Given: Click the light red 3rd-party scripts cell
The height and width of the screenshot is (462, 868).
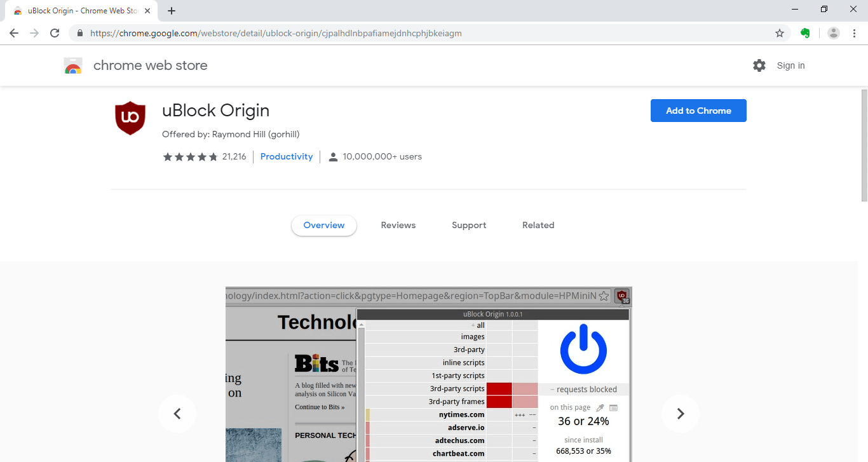Looking at the screenshot, I should (x=525, y=389).
